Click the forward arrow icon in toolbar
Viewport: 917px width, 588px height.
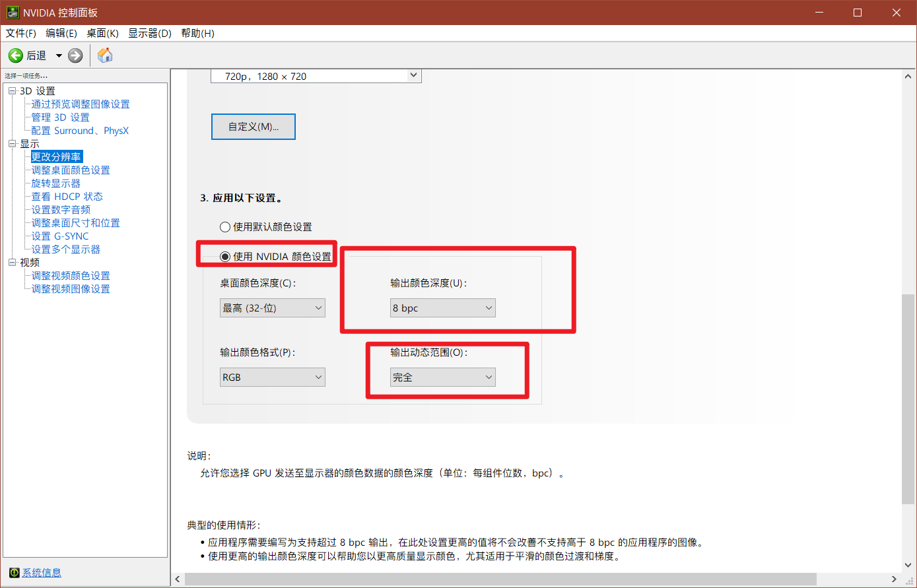pos(76,55)
